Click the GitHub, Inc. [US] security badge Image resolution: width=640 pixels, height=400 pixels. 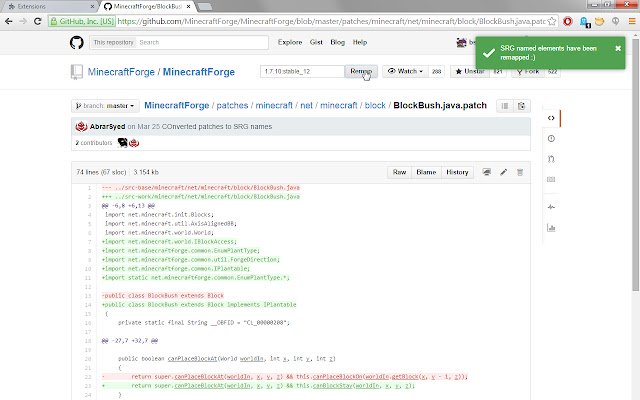82,21
